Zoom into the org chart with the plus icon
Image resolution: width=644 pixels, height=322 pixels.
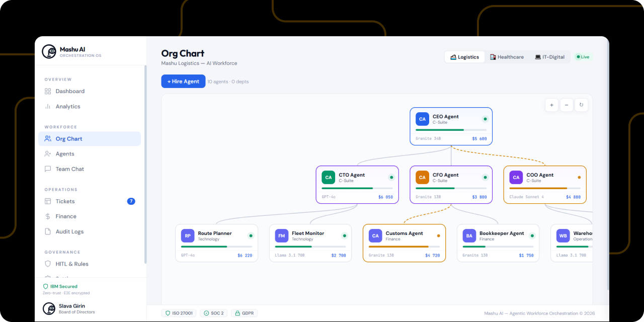pos(551,105)
